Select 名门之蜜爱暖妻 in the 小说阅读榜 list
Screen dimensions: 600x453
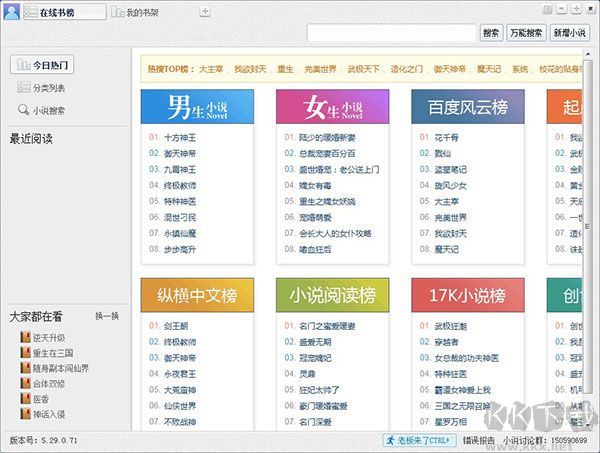327,326
